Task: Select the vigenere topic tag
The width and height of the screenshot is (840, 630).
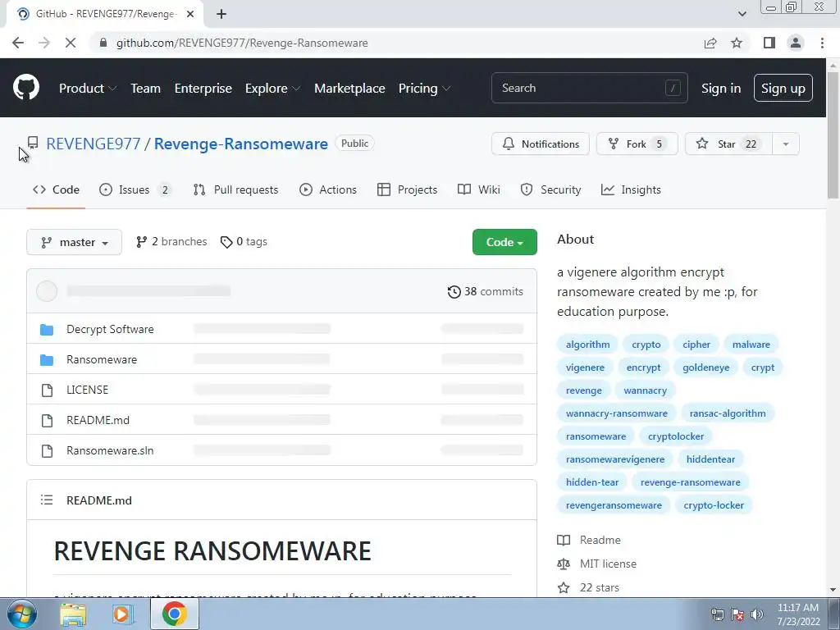Action: [585, 367]
